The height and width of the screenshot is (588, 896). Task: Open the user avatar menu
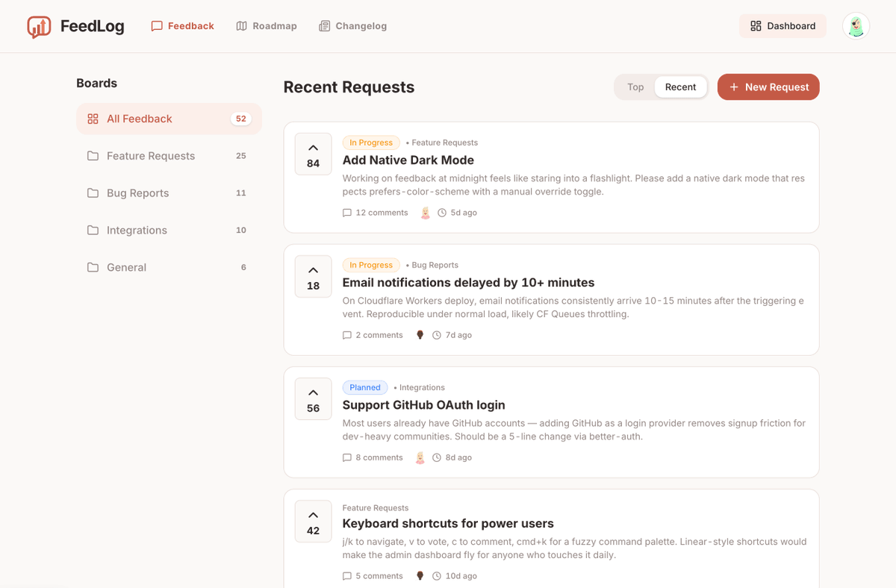click(856, 26)
